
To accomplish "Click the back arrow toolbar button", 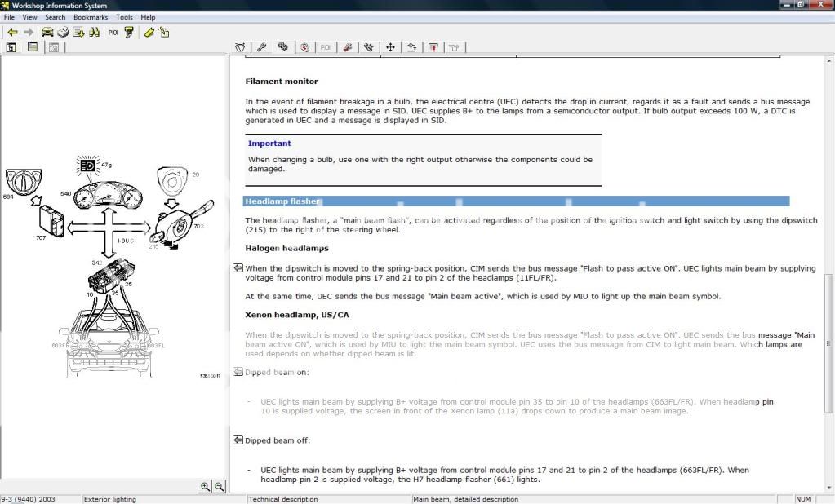I will point(12,33).
